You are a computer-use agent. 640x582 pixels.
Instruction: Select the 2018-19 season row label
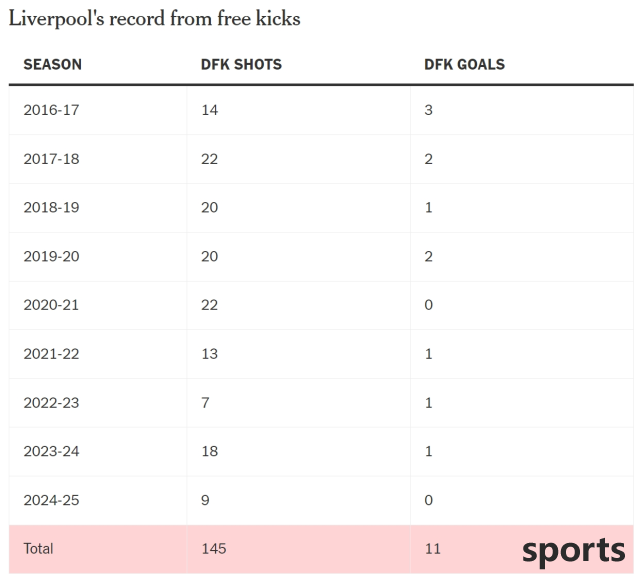coord(51,207)
